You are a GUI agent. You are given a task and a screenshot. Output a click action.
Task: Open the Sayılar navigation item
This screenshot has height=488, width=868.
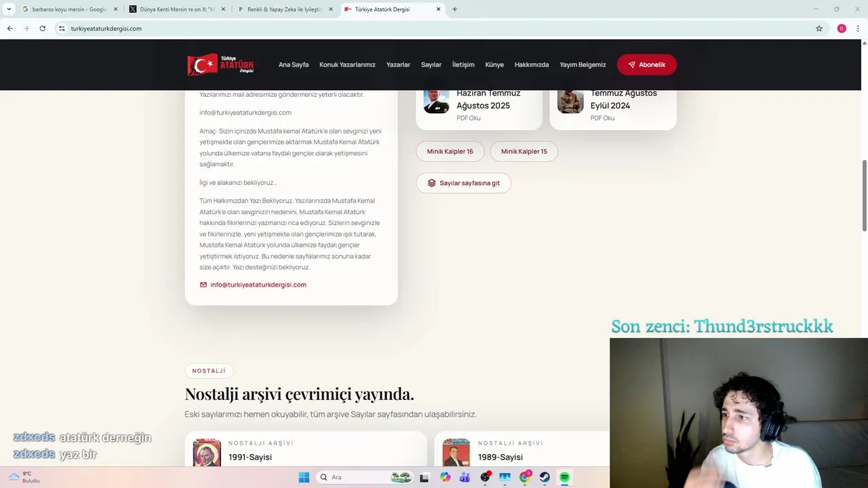click(431, 64)
